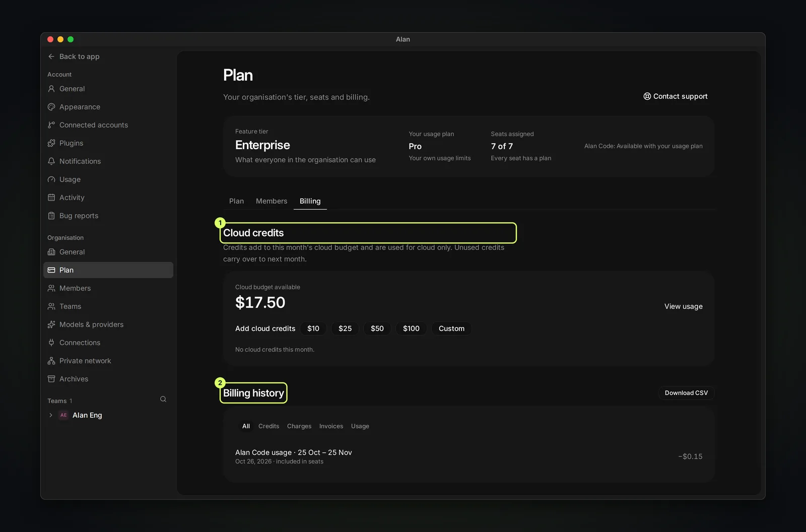This screenshot has width=806, height=532.
Task: Add $25 of cloud credits
Action: pyautogui.click(x=345, y=328)
